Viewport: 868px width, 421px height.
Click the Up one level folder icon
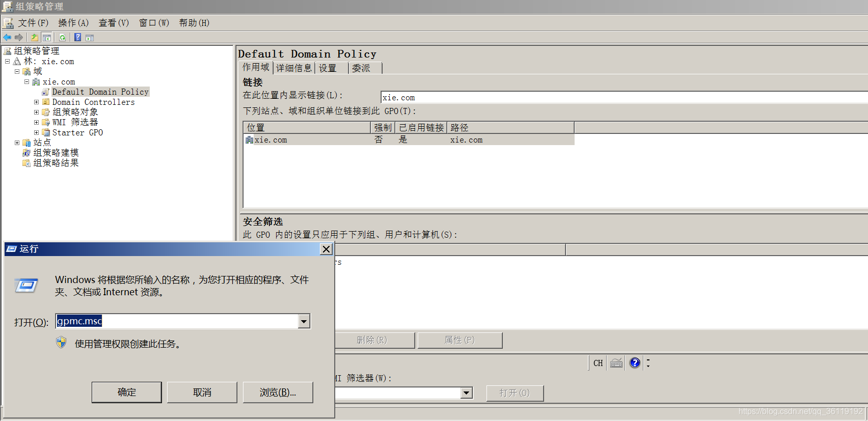35,37
